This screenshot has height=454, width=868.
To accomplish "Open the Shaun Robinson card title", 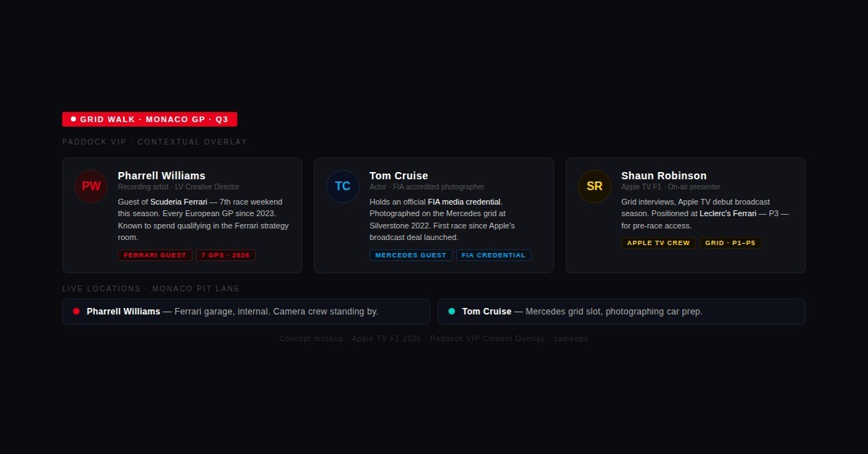I will [664, 176].
